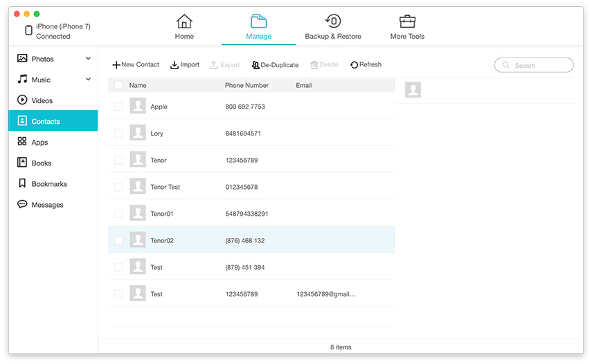The width and height of the screenshot is (592, 364).
Task: Open the Bookmarks section icon
Action: pyautogui.click(x=22, y=184)
